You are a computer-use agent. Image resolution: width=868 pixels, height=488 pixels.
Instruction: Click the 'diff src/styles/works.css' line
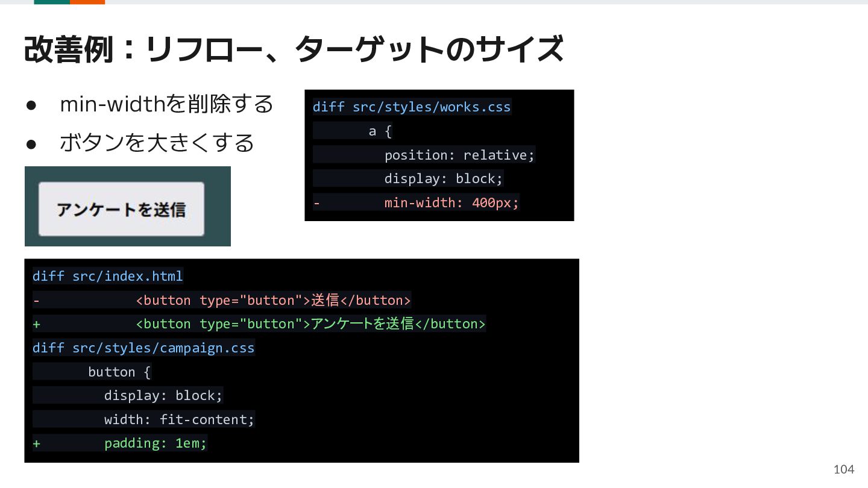click(412, 107)
